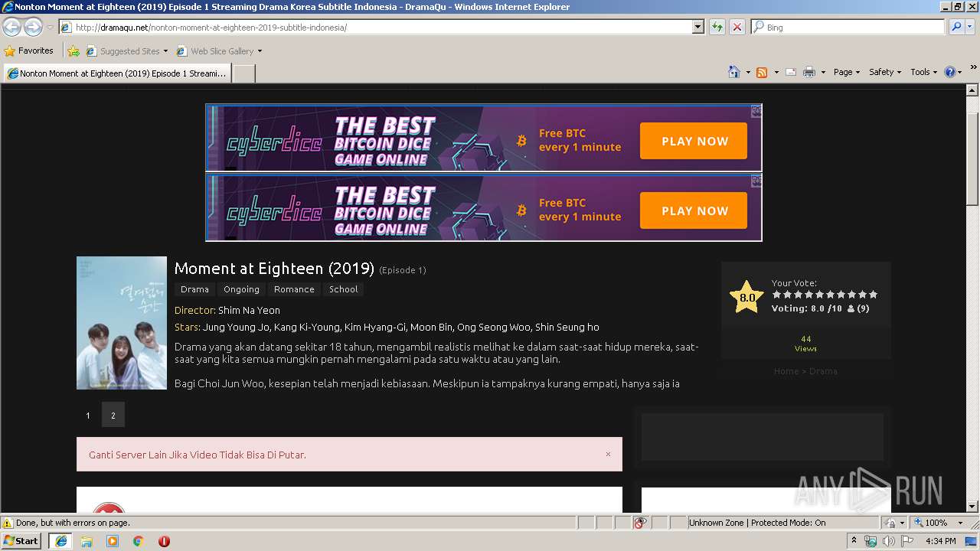Click the Windows Start button
Viewport: 980px width, 551px height.
[21, 541]
